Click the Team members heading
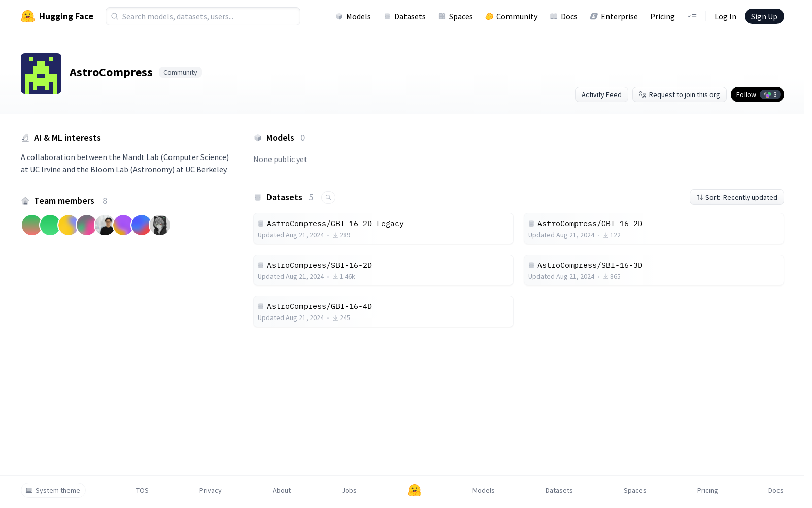The width and height of the screenshot is (812, 508). (x=64, y=201)
